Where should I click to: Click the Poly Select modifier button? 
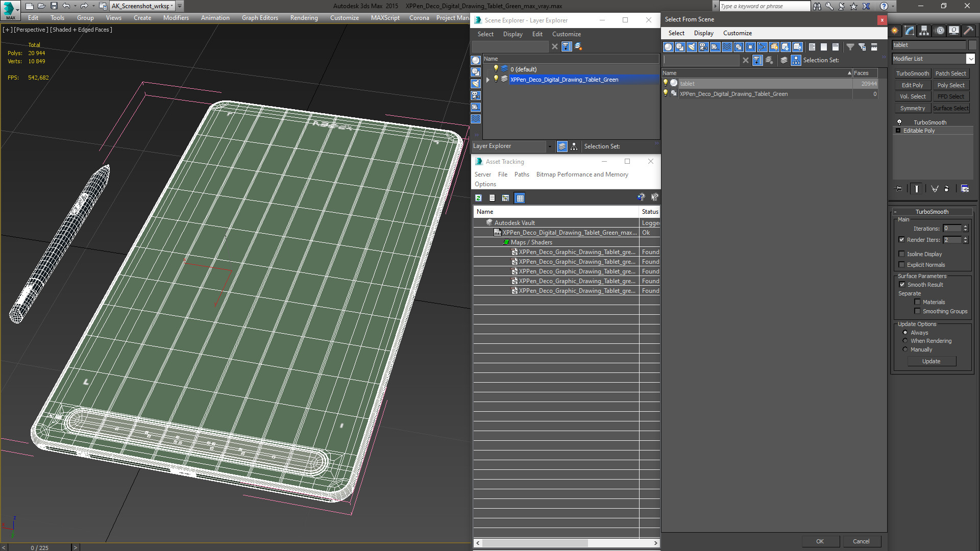950,85
